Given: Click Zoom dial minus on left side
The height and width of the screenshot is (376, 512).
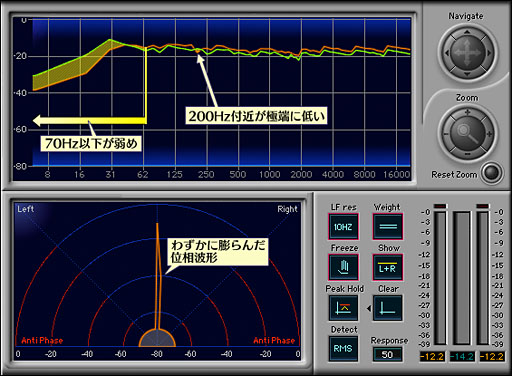Looking at the screenshot, I should [446, 134].
